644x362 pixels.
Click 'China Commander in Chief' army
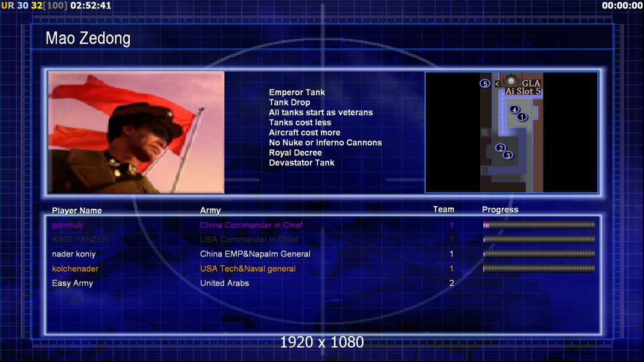click(251, 225)
